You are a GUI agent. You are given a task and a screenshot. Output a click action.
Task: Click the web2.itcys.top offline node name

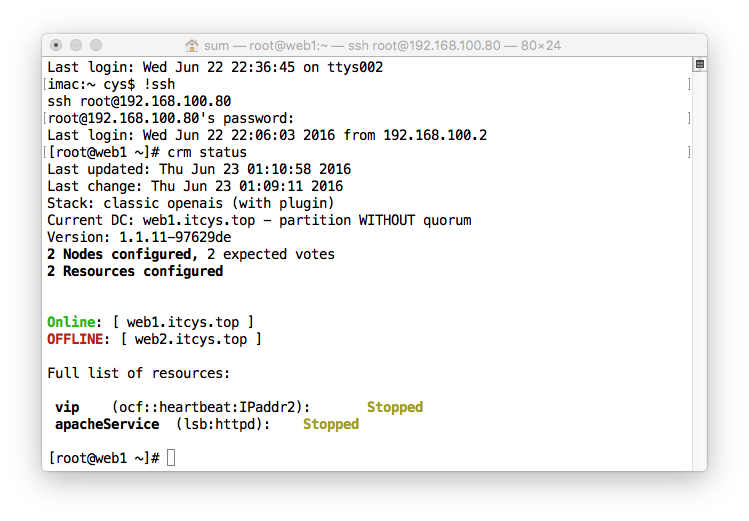[x=191, y=339]
